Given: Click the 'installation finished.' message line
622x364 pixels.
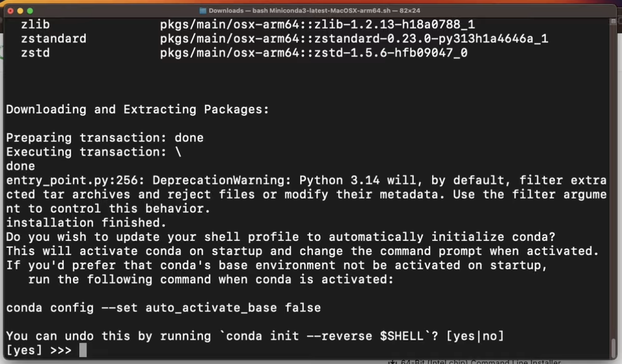Looking at the screenshot, I should 86,222.
